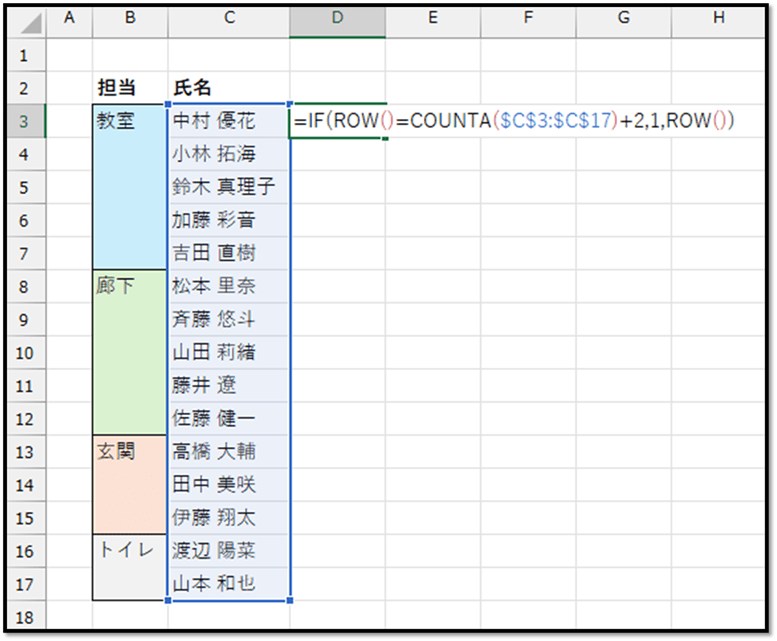Click the orange 玄関 merged cell

[x=130, y=484]
